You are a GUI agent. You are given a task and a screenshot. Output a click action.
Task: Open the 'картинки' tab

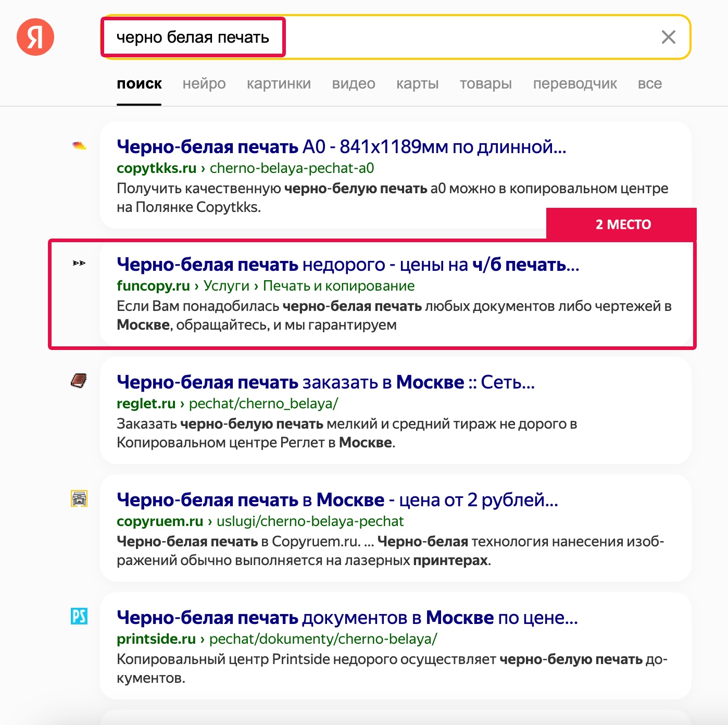(x=279, y=84)
